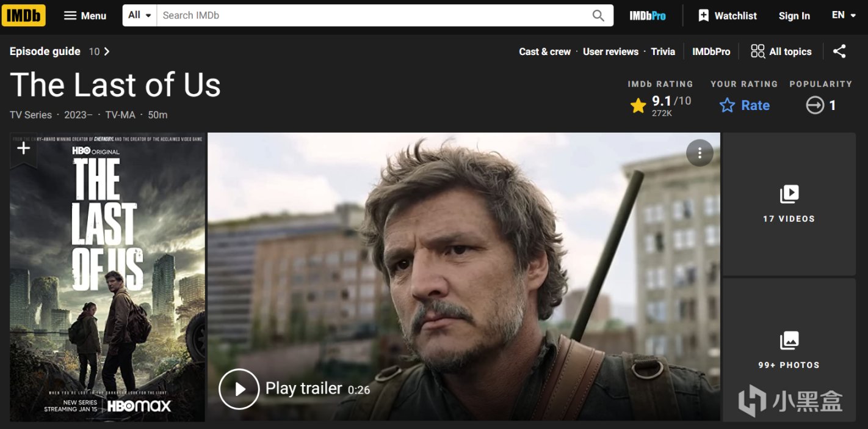Open The Last of Us poster
This screenshot has height=429, width=868.
[x=107, y=277]
